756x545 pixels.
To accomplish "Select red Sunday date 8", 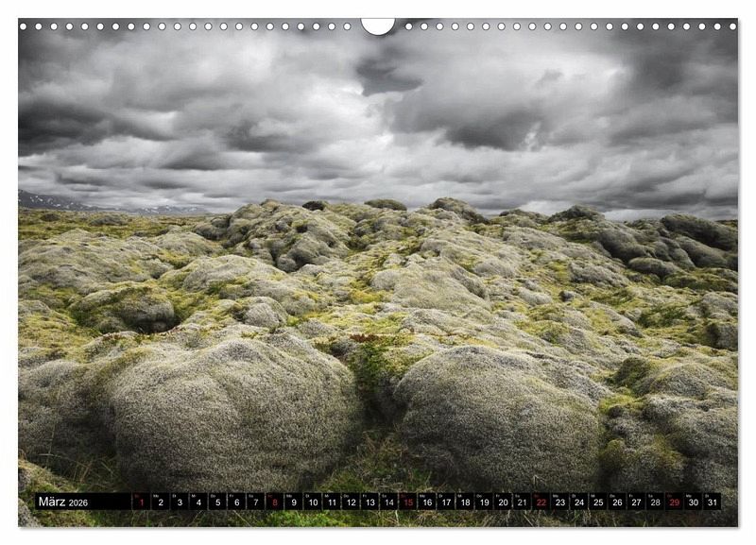I will pos(274,502).
